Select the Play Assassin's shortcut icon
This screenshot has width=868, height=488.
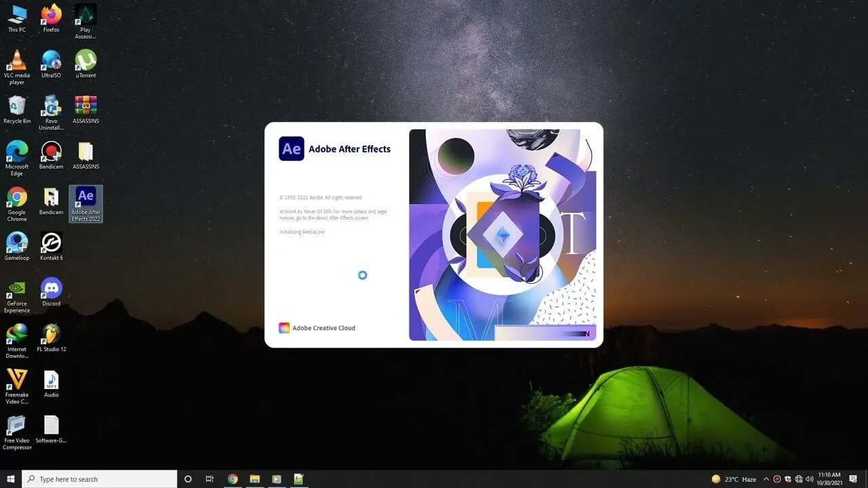85,21
